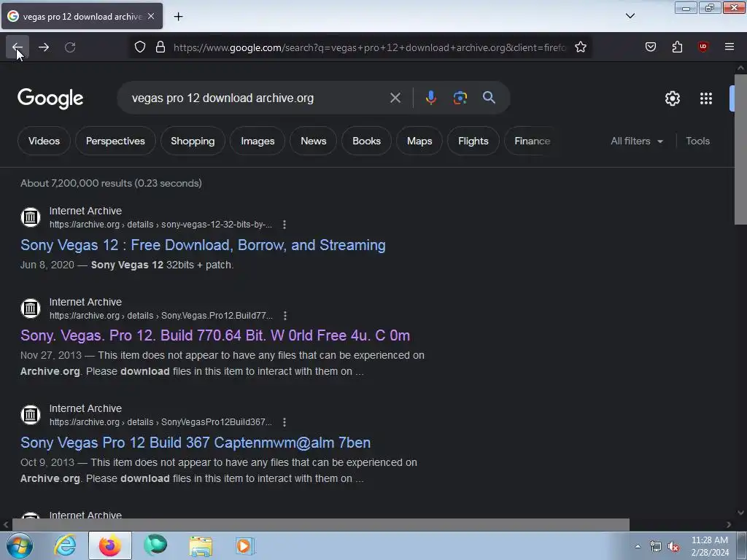Open the Pocket save icon
The width and height of the screenshot is (747, 560).
[650, 47]
